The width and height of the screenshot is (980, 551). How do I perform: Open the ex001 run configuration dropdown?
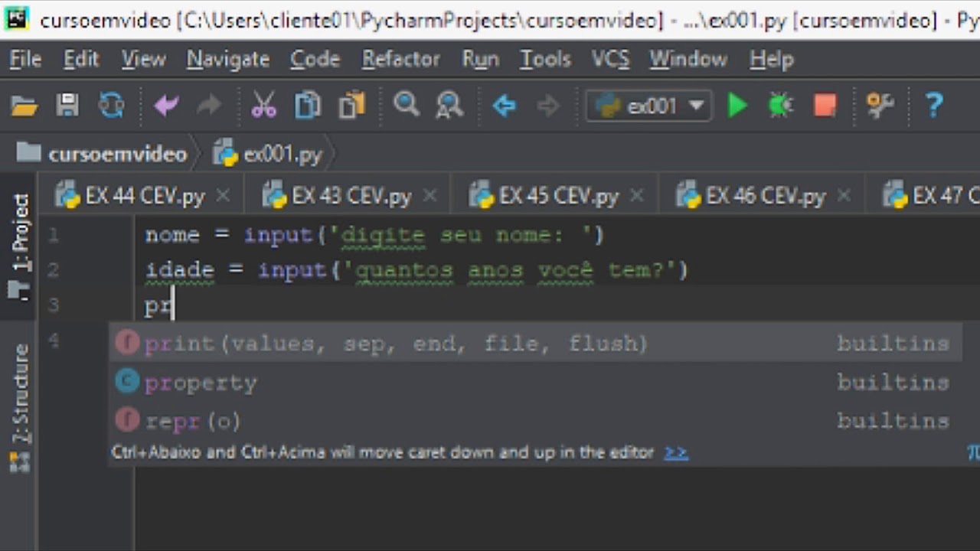click(648, 106)
